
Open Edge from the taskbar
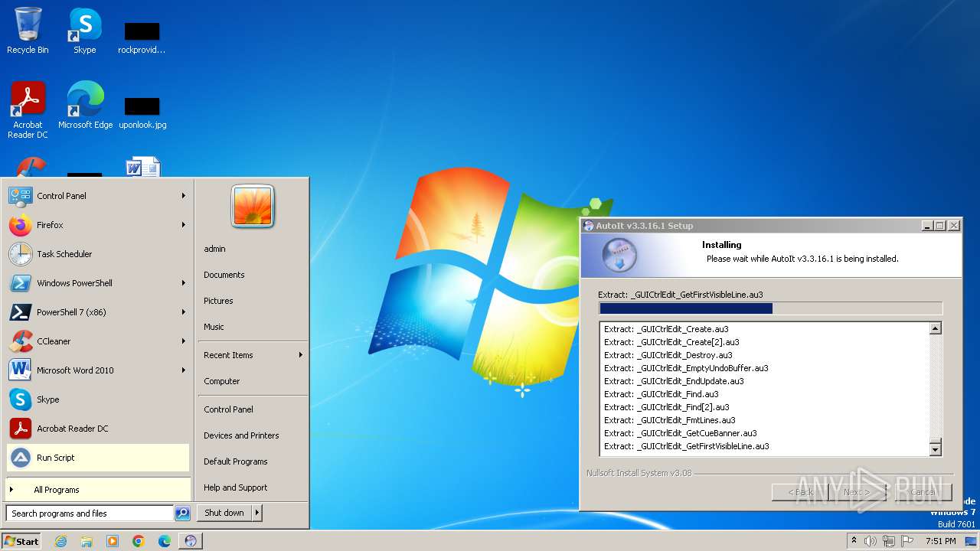[165, 541]
